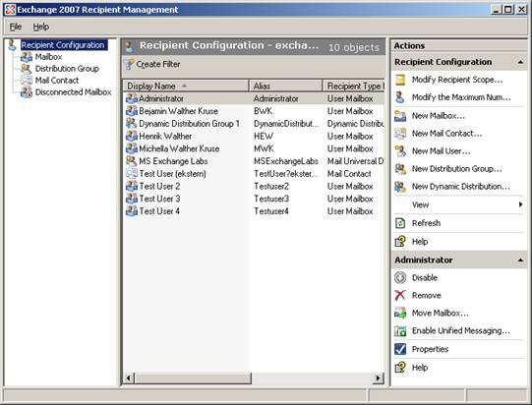Click the horizontal scrollbar thumb
532x405 pixels.
pos(193,377)
